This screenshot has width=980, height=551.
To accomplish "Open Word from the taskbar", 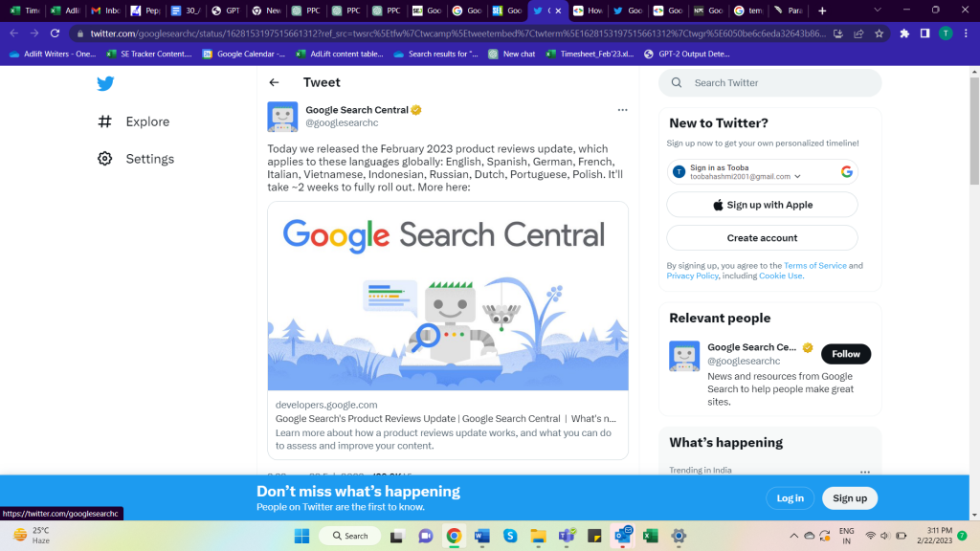I will coord(482,536).
